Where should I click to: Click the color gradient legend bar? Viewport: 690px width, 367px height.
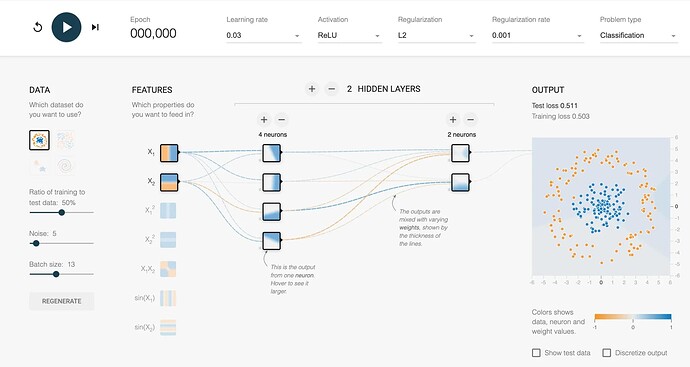[x=633, y=316]
